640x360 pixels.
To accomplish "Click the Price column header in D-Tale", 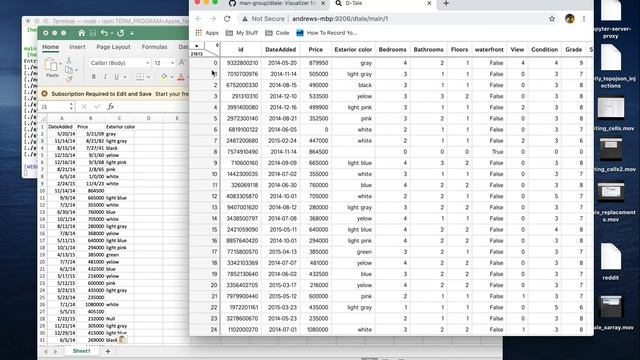I will click(316, 49).
